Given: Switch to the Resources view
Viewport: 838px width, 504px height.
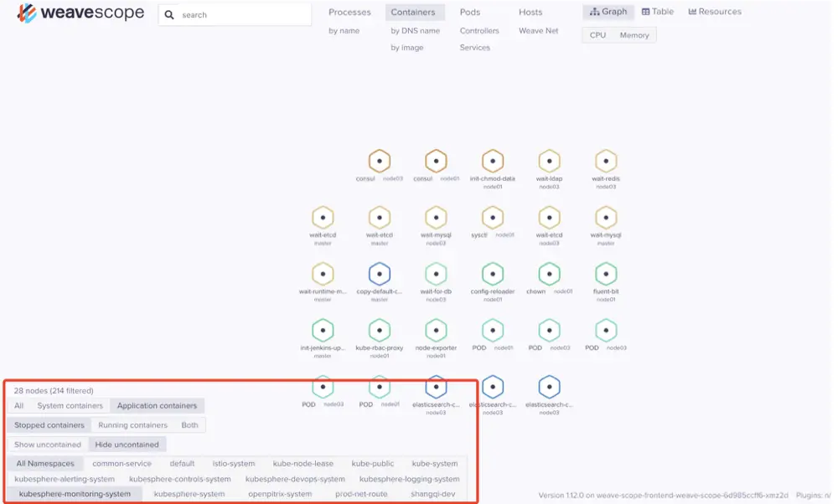Looking at the screenshot, I should (715, 12).
